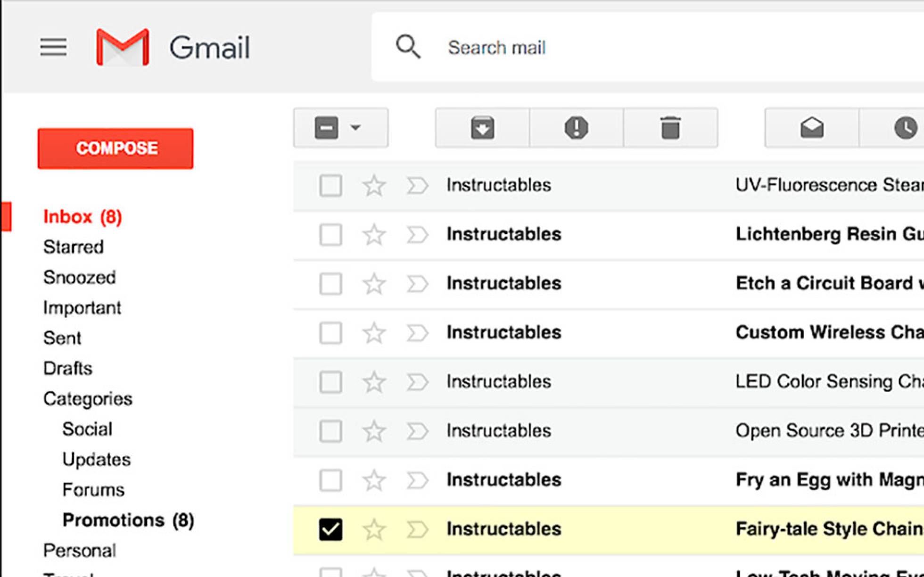Snooze the selected conversation
The height and width of the screenshot is (577, 924).
[x=905, y=128]
